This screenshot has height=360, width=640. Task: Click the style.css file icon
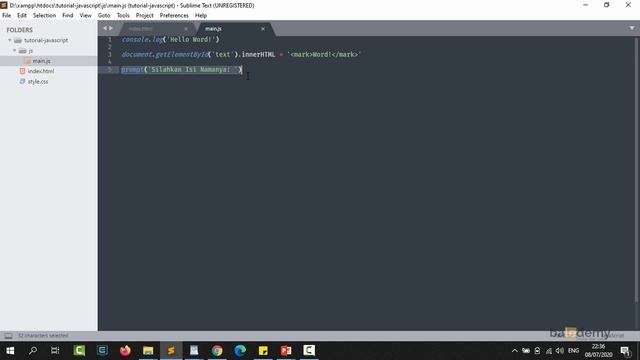[22, 82]
